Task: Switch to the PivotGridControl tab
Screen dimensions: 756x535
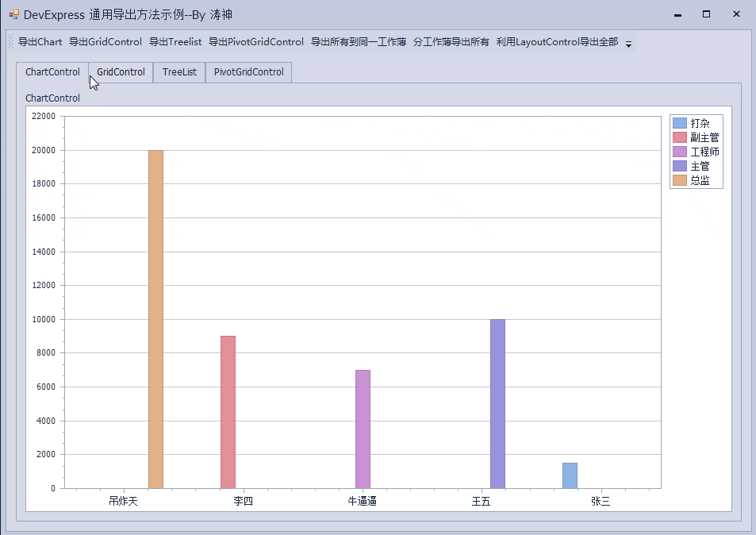Action: coord(248,72)
